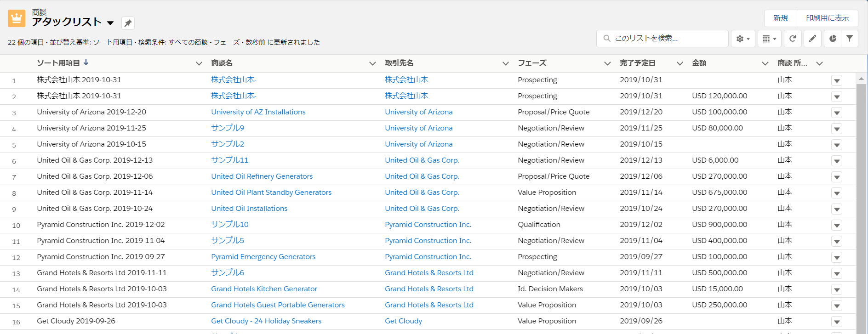
Task: Open United Oil Plant Standby Generators link
Action: [x=271, y=192]
